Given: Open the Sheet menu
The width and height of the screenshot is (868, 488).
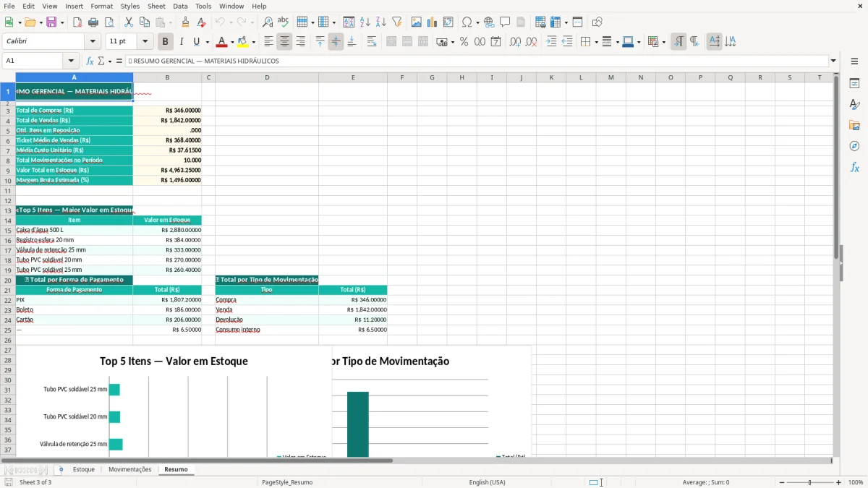Looking at the screenshot, I should click(156, 6).
